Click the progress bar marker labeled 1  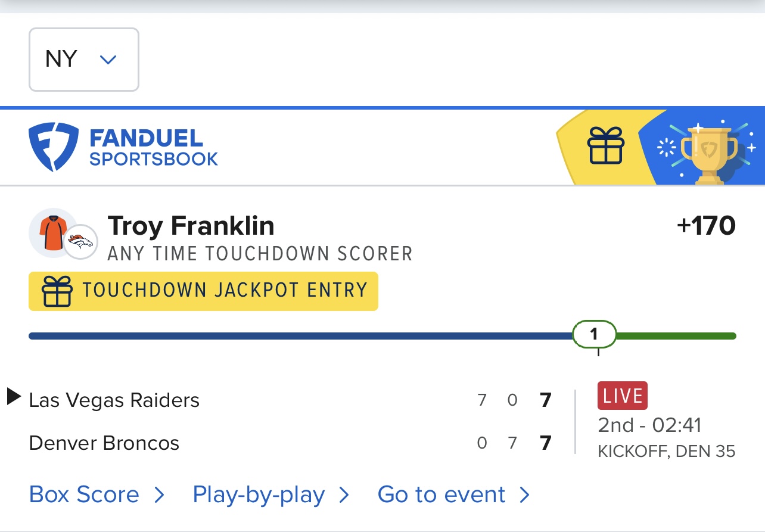594,335
